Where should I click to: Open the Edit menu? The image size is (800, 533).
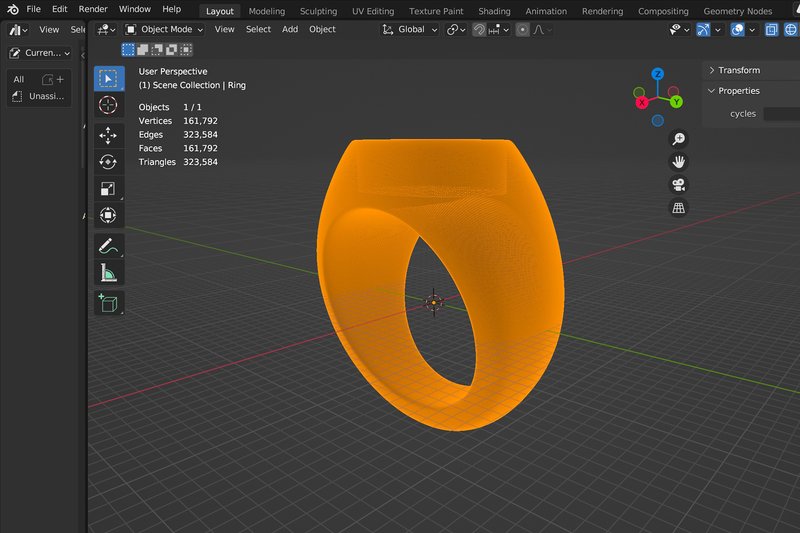(59, 9)
